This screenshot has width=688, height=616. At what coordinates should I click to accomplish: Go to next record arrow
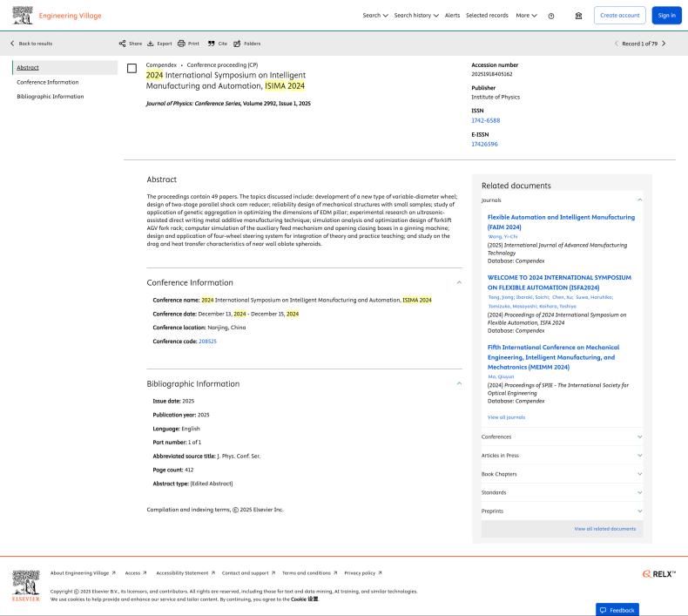point(664,44)
